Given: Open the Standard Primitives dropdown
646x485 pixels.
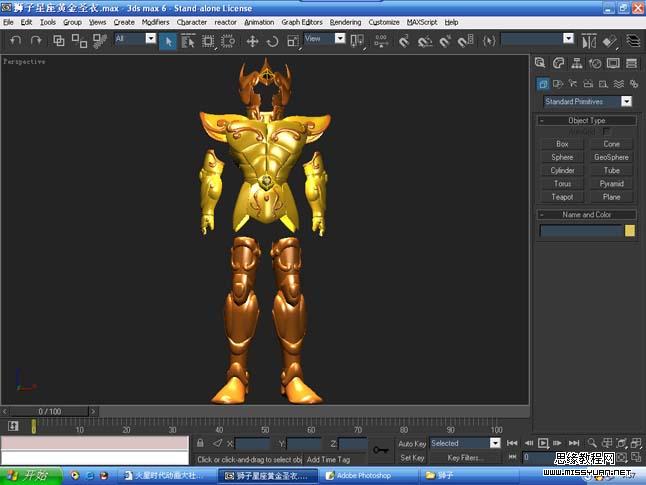Looking at the screenshot, I should point(626,101).
